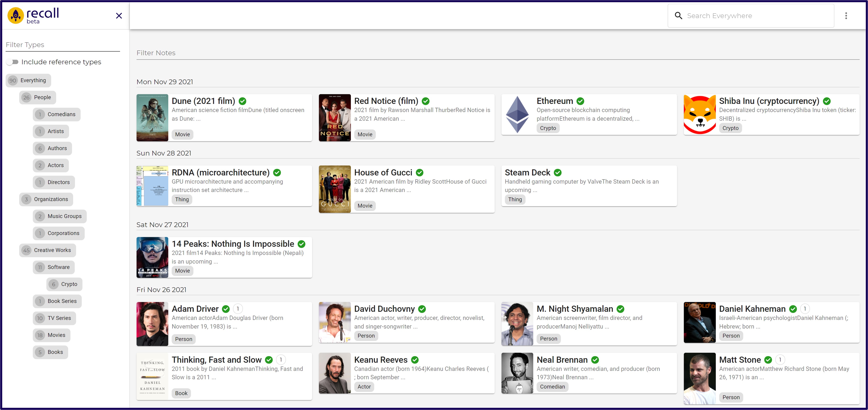Click the checkmark next to Keanu Reeves

click(x=415, y=360)
